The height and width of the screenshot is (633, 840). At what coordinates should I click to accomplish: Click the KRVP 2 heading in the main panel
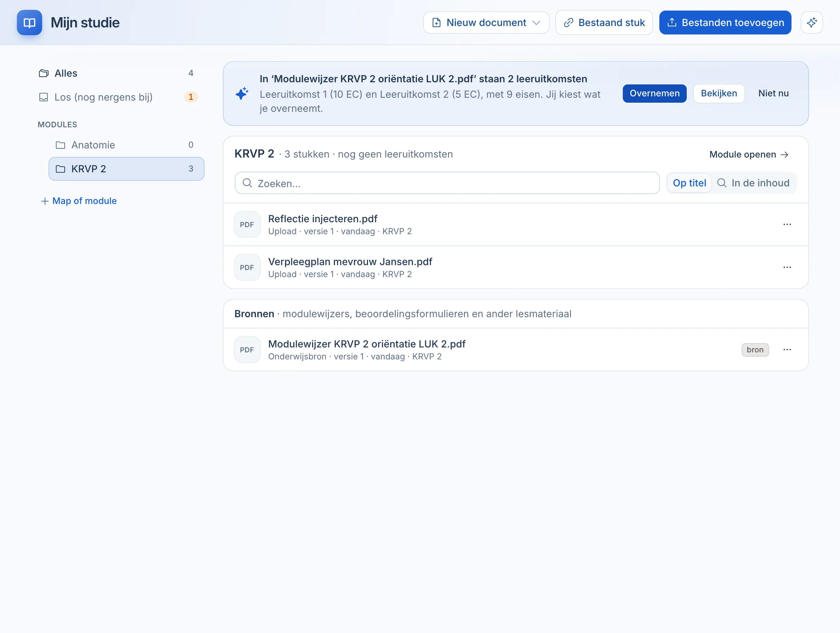(x=254, y=154)
